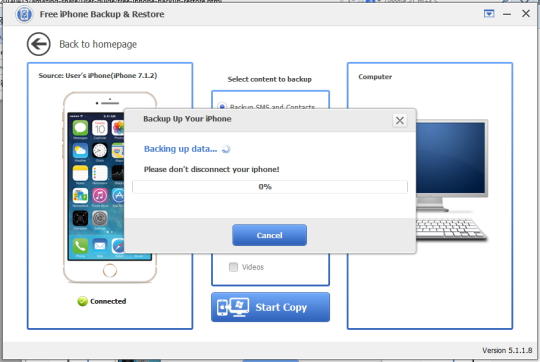Click the Clock app icon on iPhone image
Image resolution: width=540 pixels, height=362 pixels.
(100, 151)
